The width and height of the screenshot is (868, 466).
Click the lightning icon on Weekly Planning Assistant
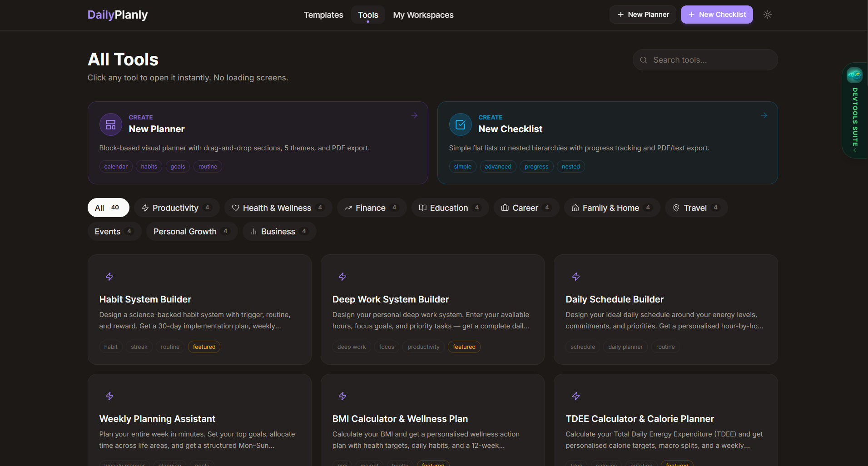(109, 396)
